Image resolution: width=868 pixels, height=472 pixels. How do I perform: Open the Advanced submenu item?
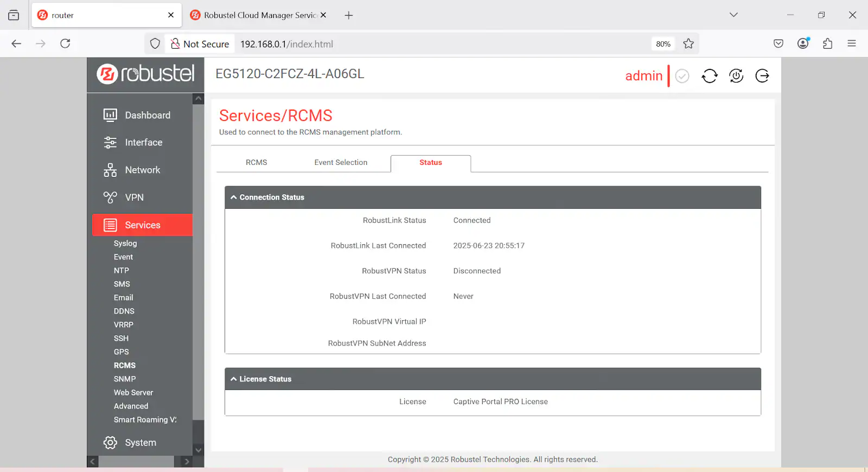tap(131, 406)
